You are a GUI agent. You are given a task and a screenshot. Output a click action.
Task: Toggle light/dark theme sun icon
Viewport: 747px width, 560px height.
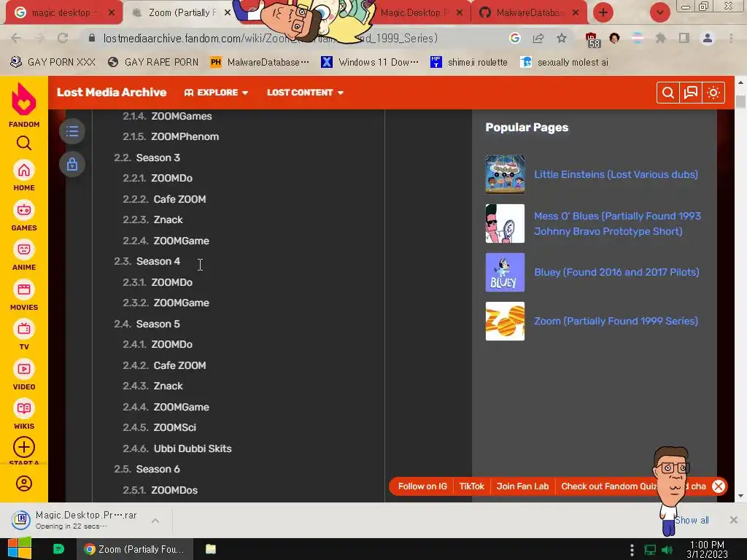click(x=713, y=93)
